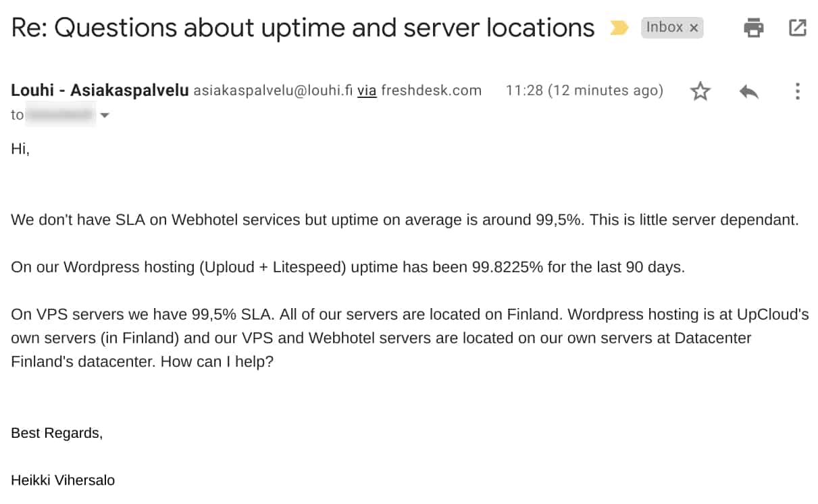The width and height of the screenshot is (818, 504).
Task: Remove the Inbox label with the x
Action: [x=694, y=28]
